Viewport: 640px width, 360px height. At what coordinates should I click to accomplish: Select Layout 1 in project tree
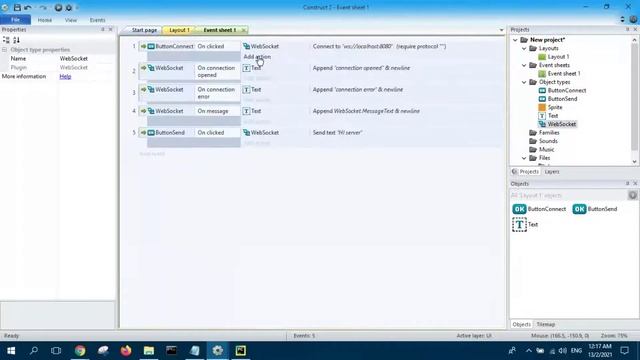click(558, 57)
